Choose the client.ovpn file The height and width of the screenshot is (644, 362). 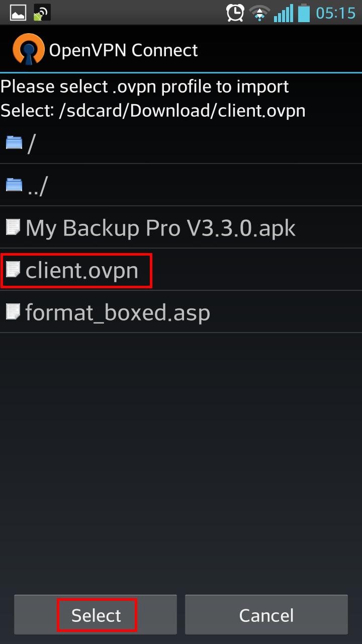tap(181, 270)
